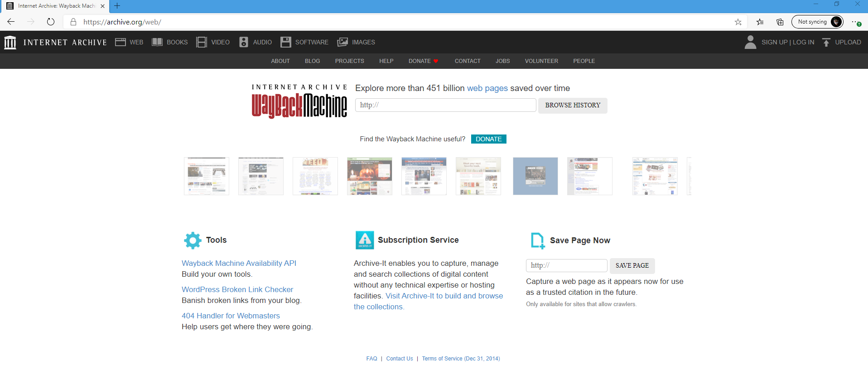Open the 'web pages' link
868x365 pixels.
click(487, 88)
